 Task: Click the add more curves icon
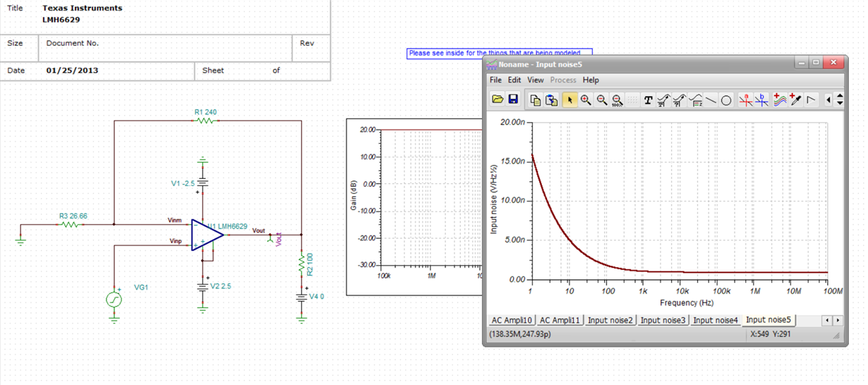click(780, 100)
